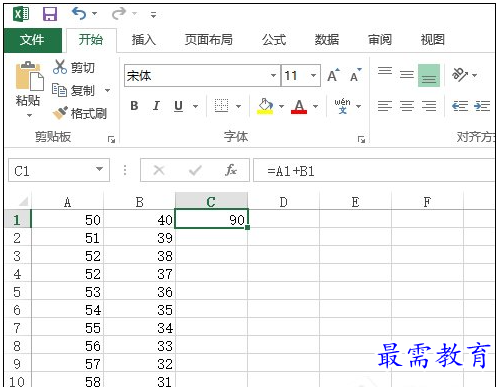Increase indent icon
The width and height of the screenshot is (499, 387).
point(482,106)
